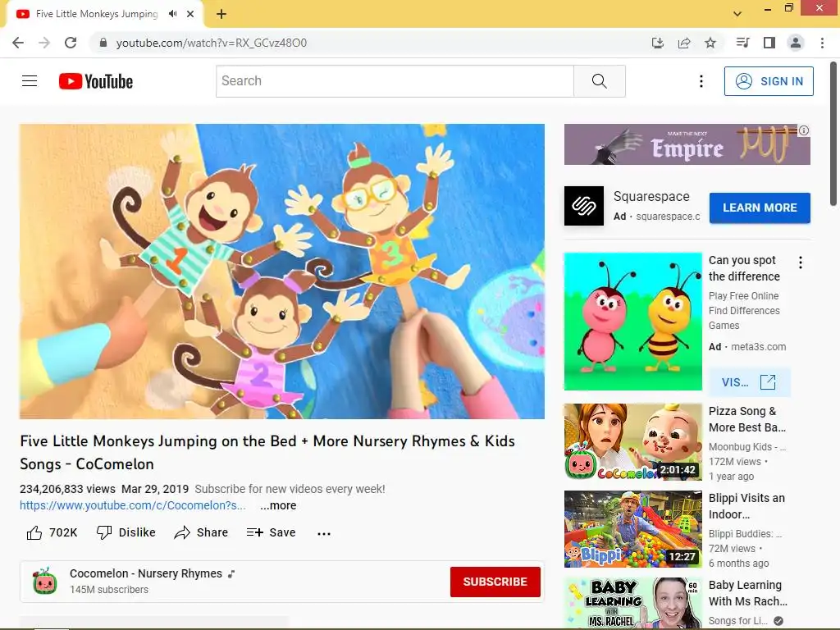The height and width of the screenshot is (630, 840).
Task: Bookmark this tab with star
Action: (710, 43)
